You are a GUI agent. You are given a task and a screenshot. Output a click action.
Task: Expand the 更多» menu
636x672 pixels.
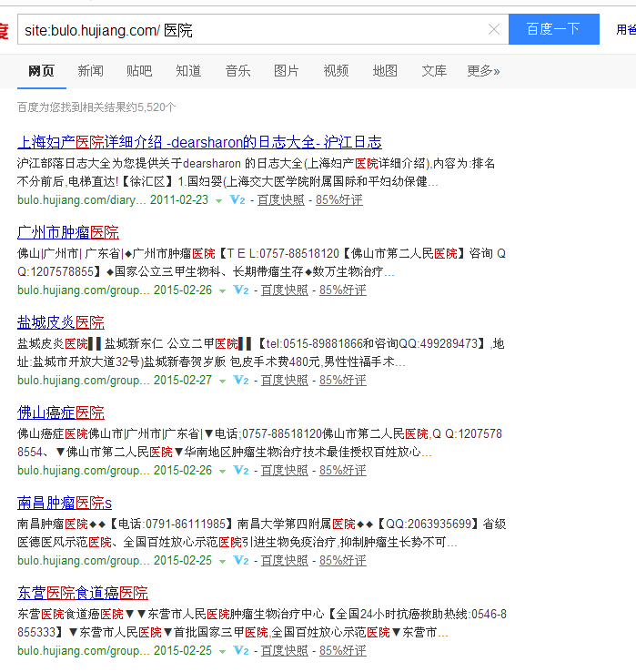click(483, 71)
